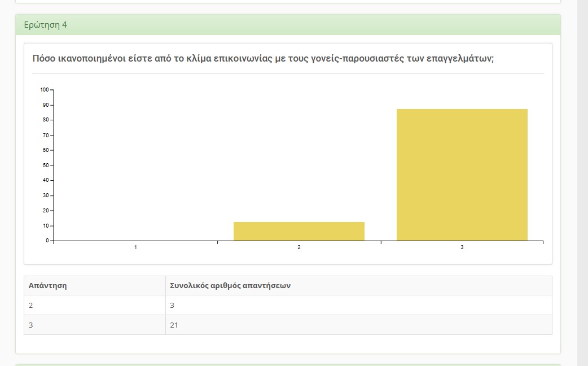588x366 pixels.
Task: Click the Ερώτηση 4 panel header
Action: pos(46,25)
